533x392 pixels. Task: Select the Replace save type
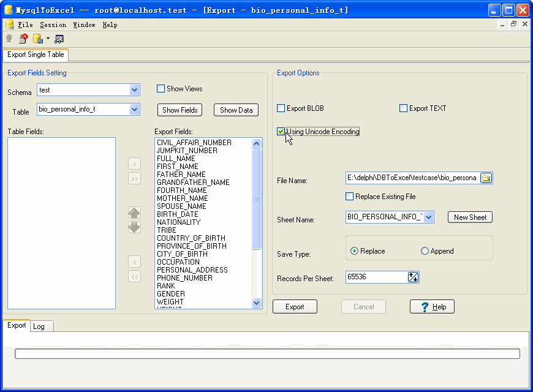point(354,251)
